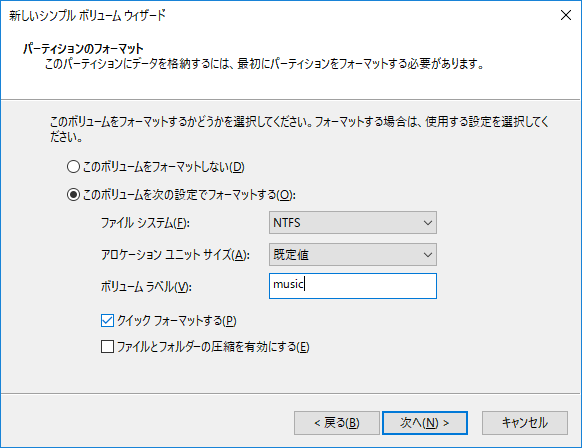Enable ファイルとフォルダーの圧縮を有効にする checkbox

(107, 347)
